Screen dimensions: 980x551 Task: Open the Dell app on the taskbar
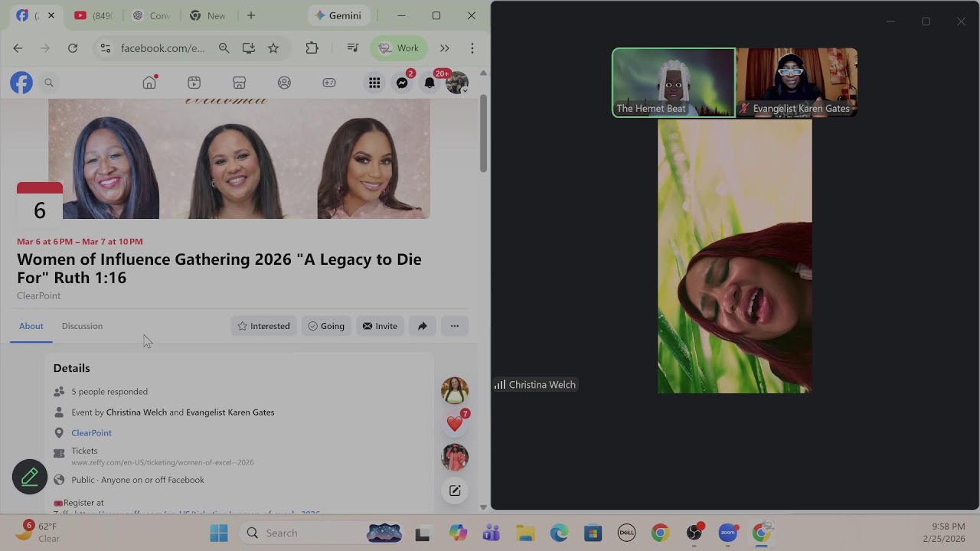pyautogui.click(x=626, y=533)
